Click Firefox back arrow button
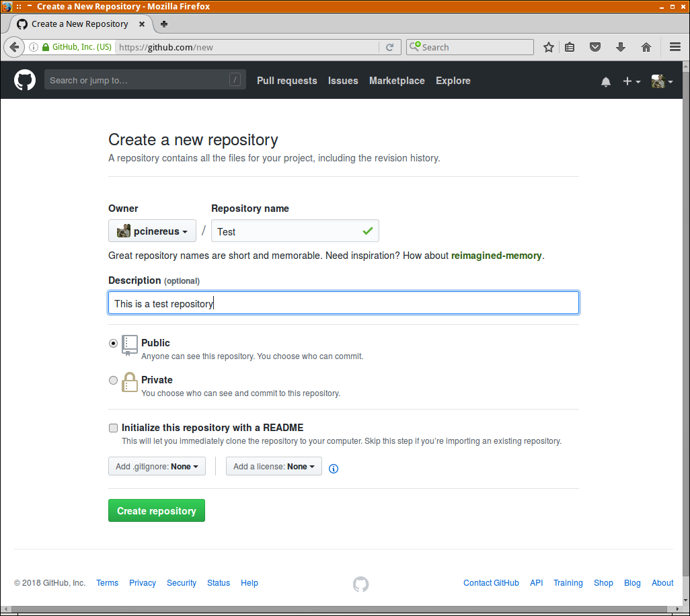 point(14,47)
